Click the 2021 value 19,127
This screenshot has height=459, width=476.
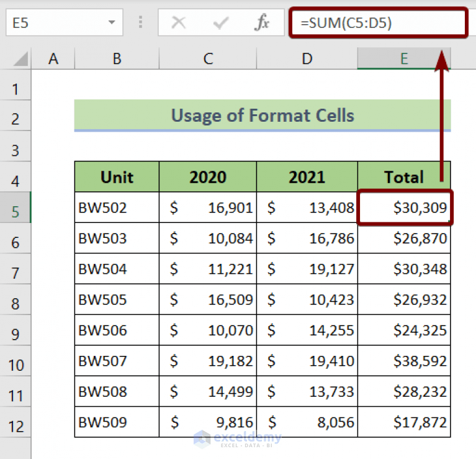(307, 269)
